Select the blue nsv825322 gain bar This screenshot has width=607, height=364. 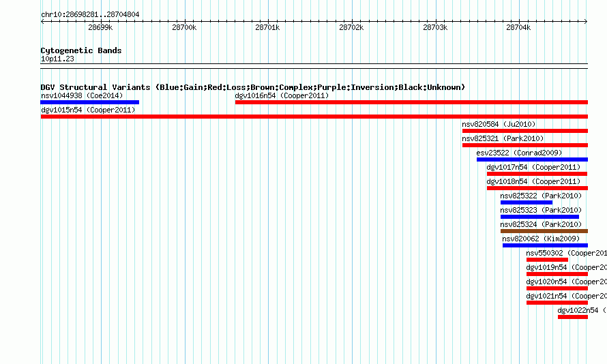pos(527,202)
